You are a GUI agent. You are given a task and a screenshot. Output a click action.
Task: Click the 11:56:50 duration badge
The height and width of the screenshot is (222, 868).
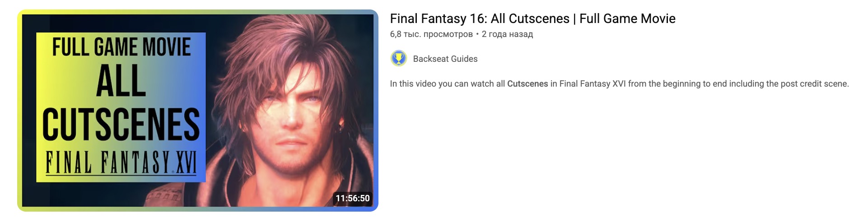point(352,198)
